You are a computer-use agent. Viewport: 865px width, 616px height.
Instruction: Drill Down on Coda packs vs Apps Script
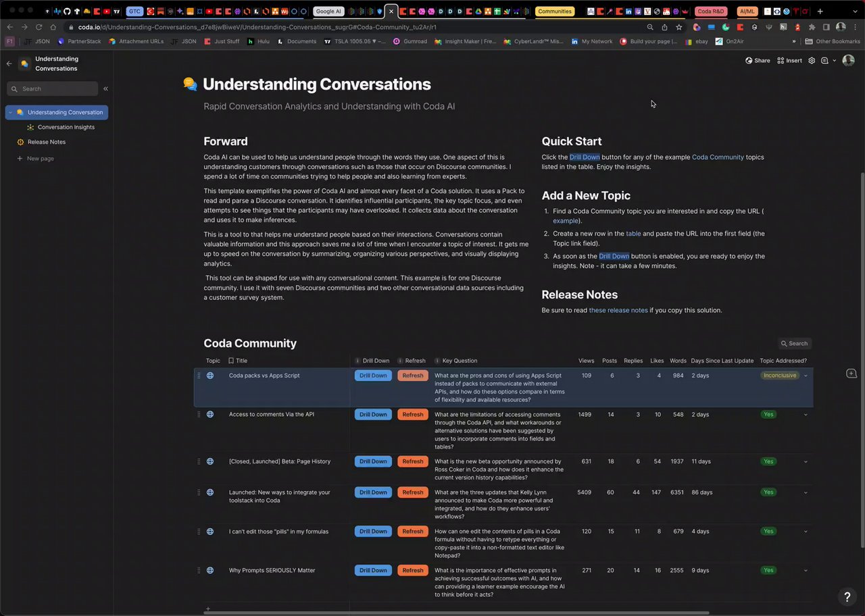373,376
